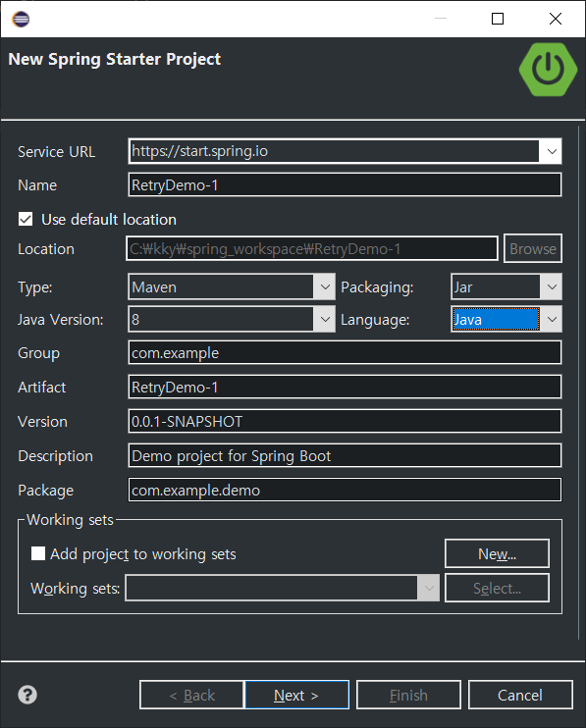Click the Packaging: label
The image size is (586, 728).
pyautogui.click(x=377, y=287)
